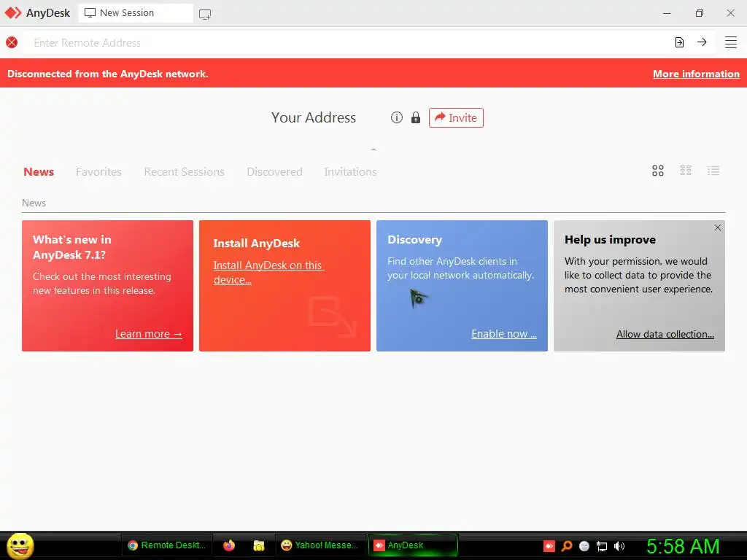Click the round face tray icon
Viewport: 747px width, 560px height.
pos(584,546)
